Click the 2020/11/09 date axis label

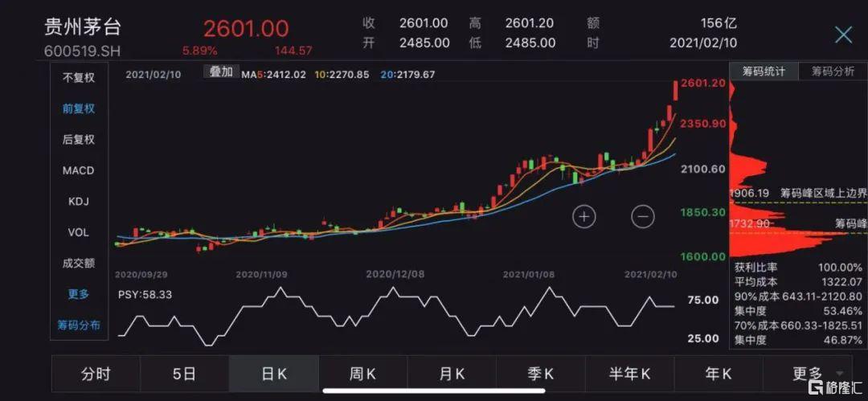(x=264, y=274)
